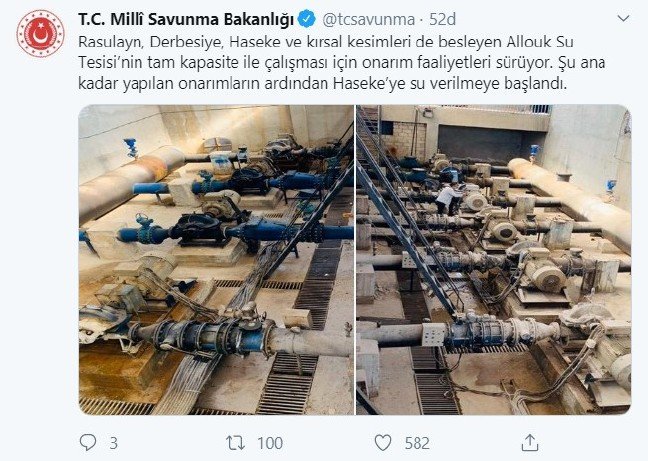This screenshot has height=461, width=648.
Task: Like the tweet with heart icon
Action: (383, 443)
